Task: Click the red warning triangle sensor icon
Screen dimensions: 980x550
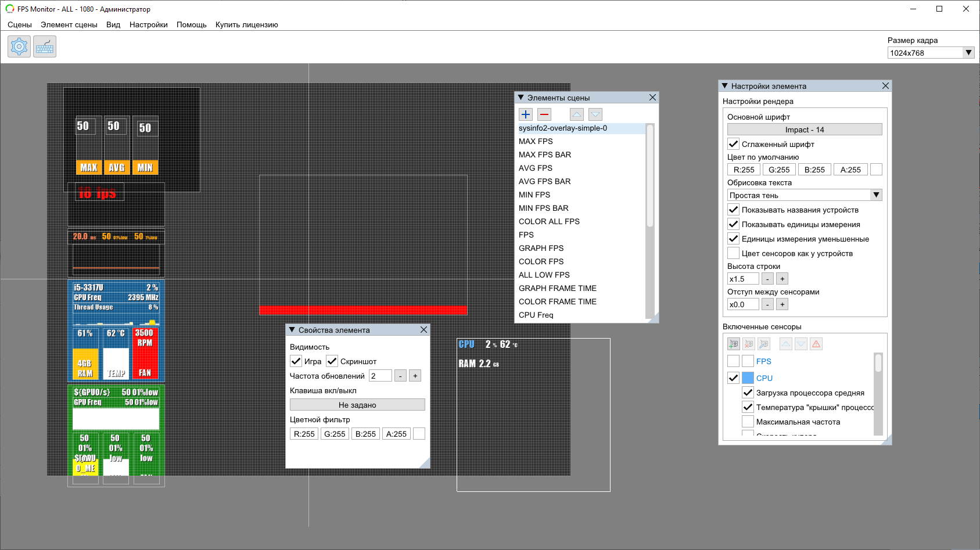Action: click(x=816, y=344)
